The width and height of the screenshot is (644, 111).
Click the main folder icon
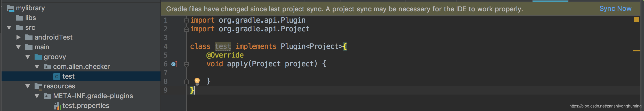(29, 47)
